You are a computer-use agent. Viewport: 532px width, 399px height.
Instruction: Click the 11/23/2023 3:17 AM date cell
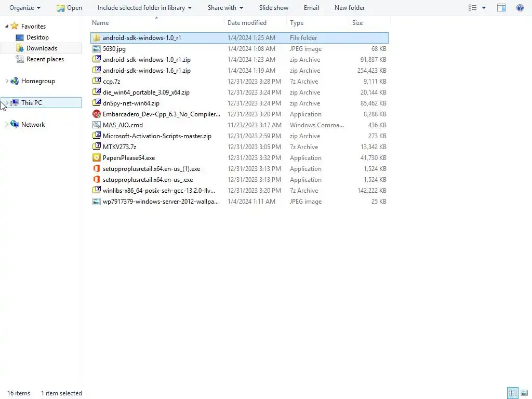point(254,125)
